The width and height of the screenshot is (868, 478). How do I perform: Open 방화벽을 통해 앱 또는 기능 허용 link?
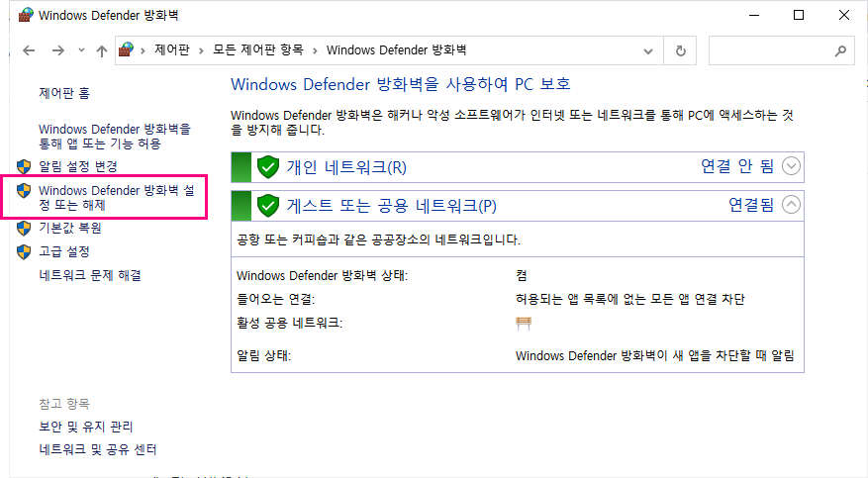[115, 137]
